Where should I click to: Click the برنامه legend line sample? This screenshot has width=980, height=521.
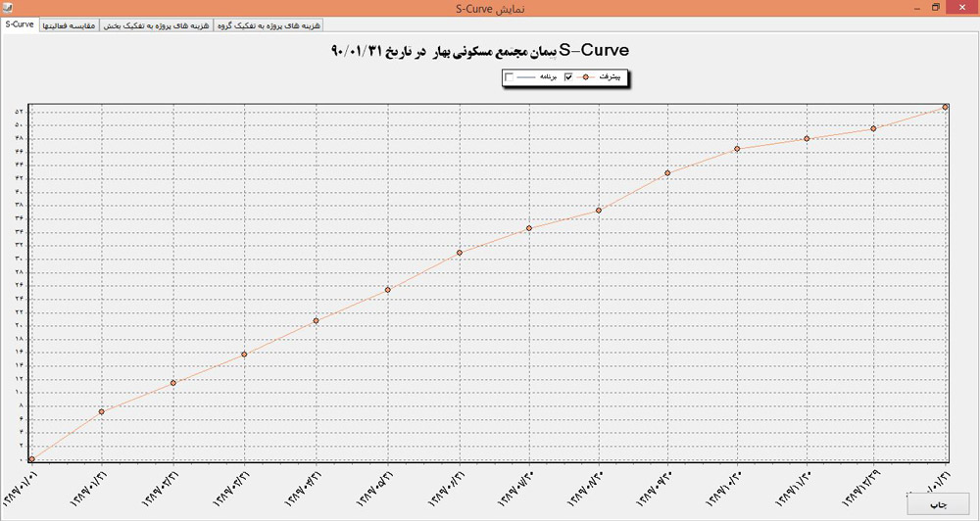point(528,77)
